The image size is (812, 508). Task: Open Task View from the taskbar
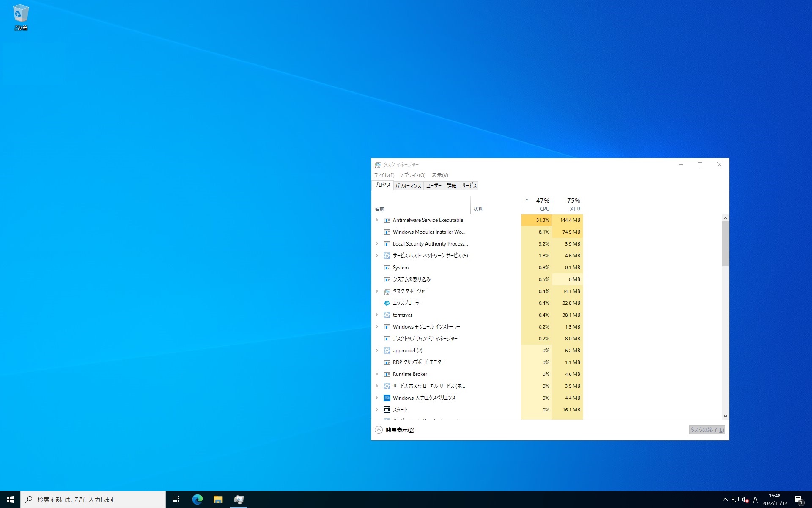point(176,500)
